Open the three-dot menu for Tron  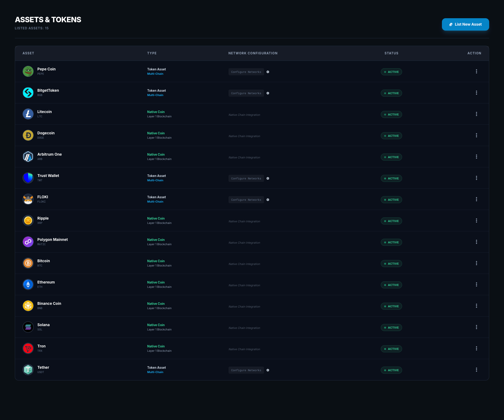click(476, 348)
